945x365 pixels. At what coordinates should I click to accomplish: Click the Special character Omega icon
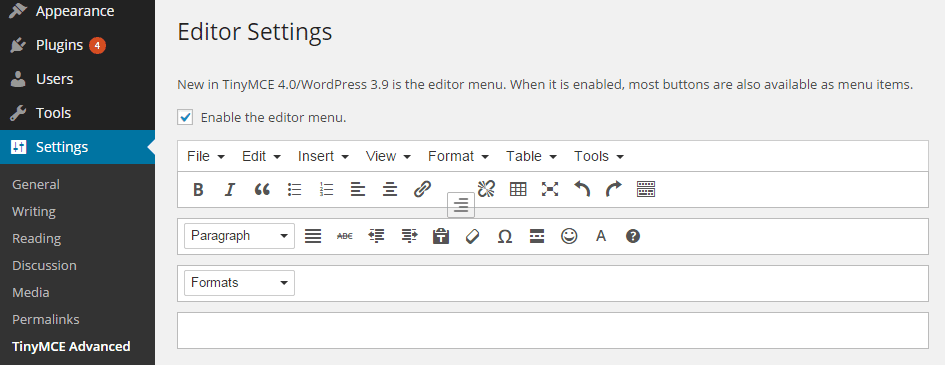tap(505, 237)
